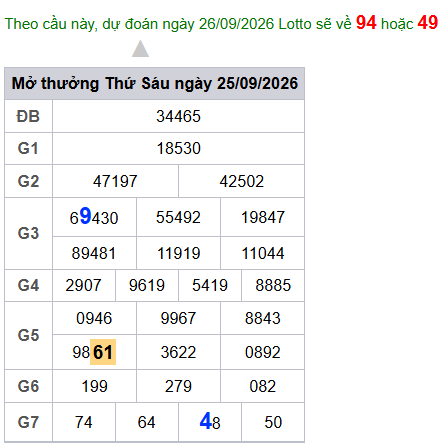Select G3 number 55492
Image resolution: width=447 pixels, height=447 pixels.
[178, 217]
